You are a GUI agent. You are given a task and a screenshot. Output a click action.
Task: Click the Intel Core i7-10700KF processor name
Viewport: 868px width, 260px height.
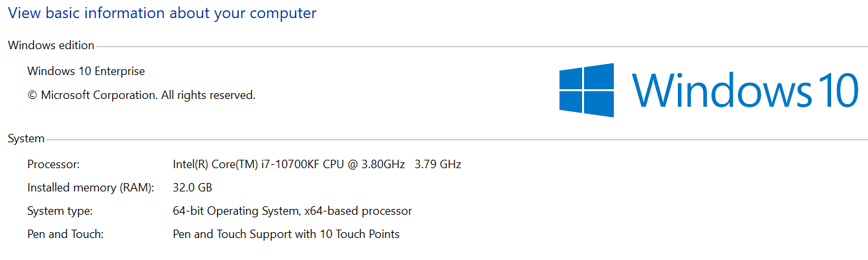288,164
